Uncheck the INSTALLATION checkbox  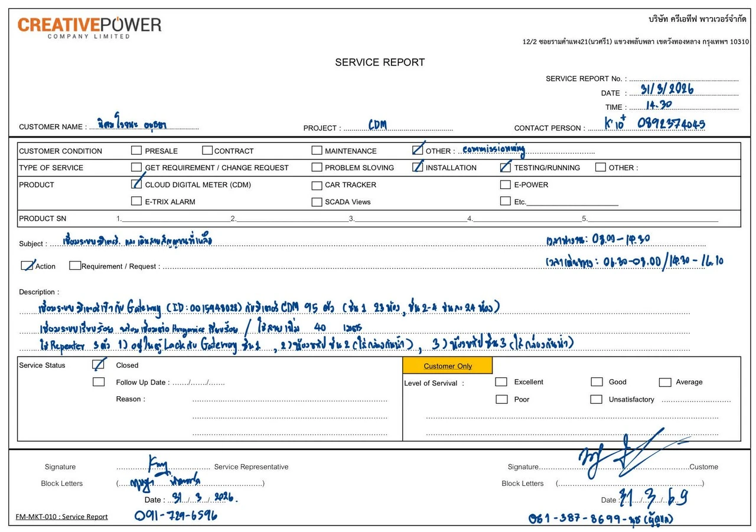click(418, 167)
